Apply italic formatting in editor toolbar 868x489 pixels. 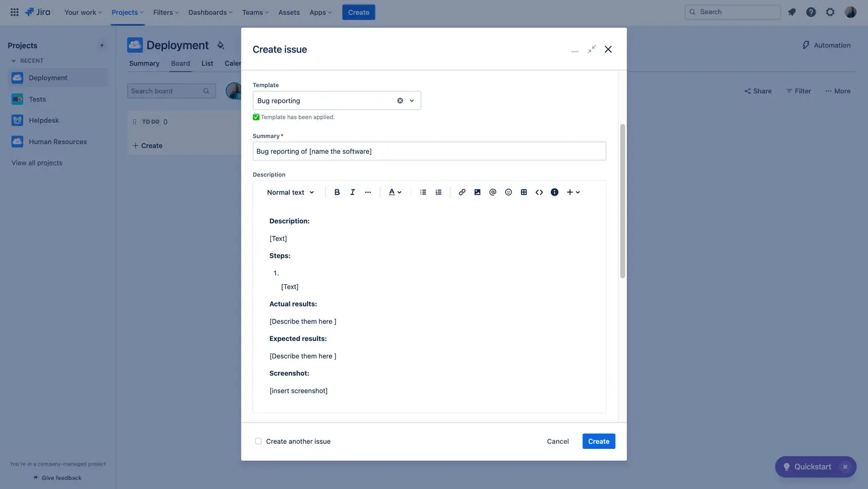[x=352, y=192]
